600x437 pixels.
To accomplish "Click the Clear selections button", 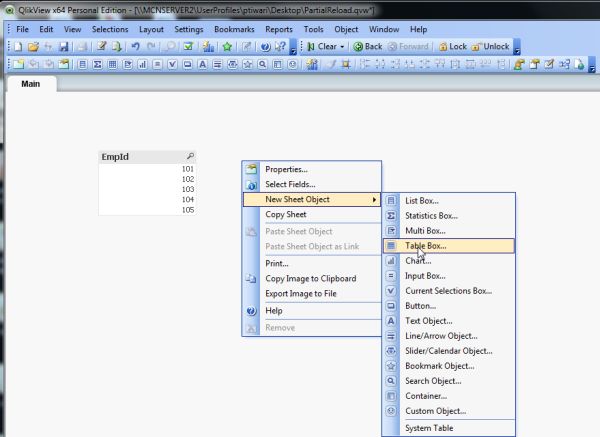I will click(322, 47).
